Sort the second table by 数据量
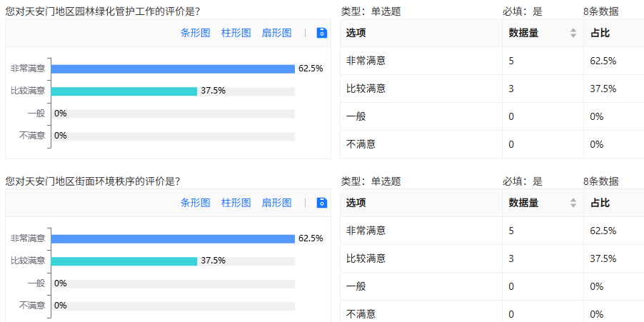Screen dimensions: 644x322 [573, 203]
